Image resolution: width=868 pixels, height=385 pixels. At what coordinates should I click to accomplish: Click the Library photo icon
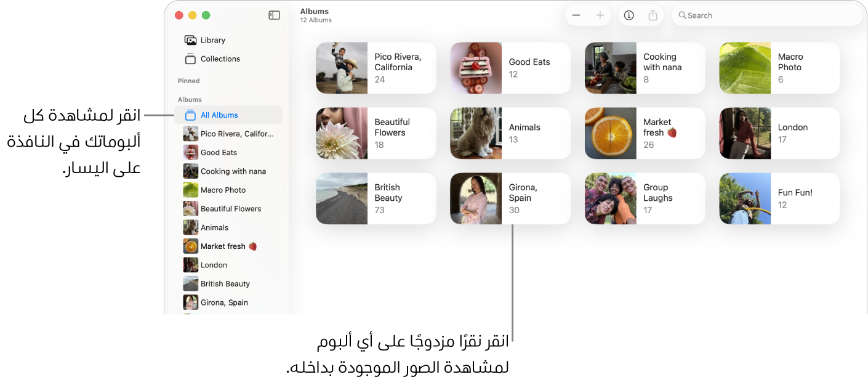coord(190,40)
